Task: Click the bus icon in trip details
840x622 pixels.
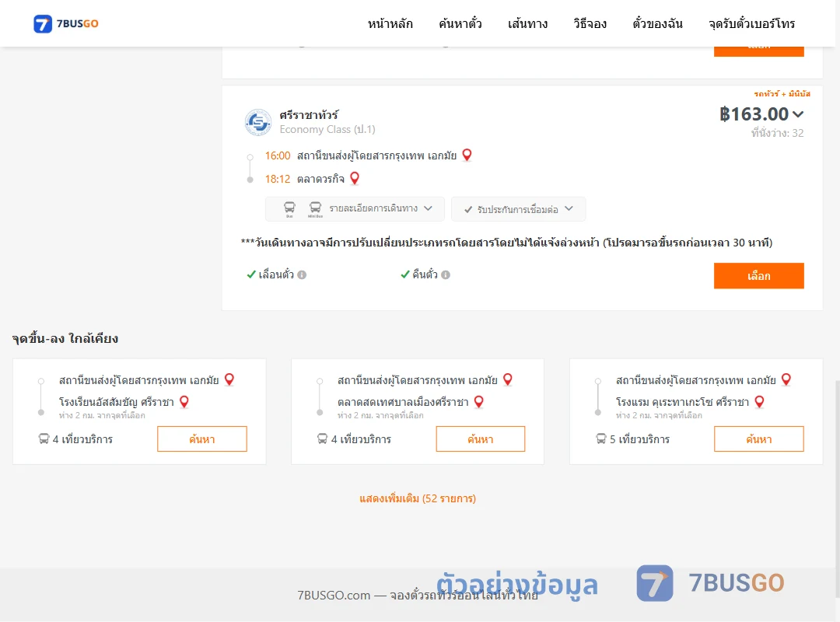Action: pos(289,208)
